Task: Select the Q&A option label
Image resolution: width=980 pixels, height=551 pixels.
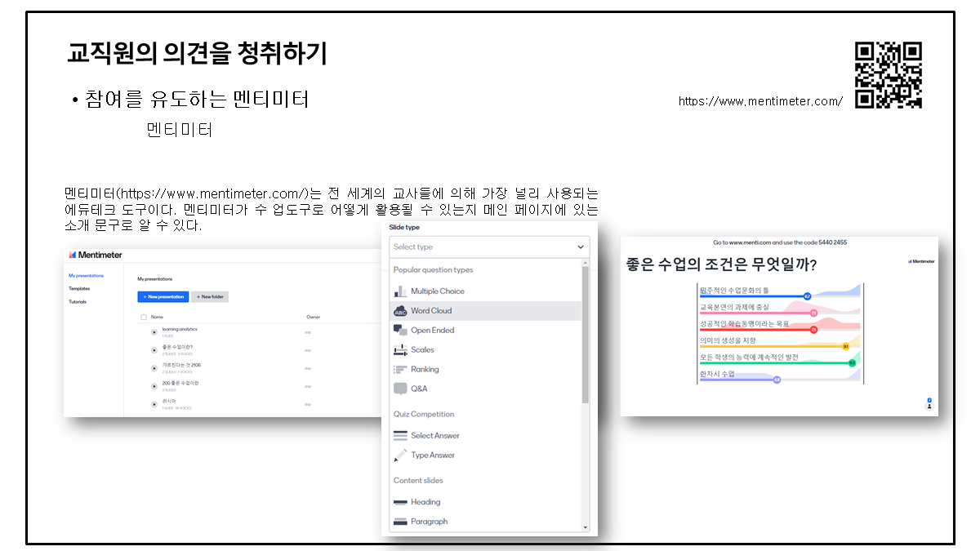Action: click(x=419, y=389)
